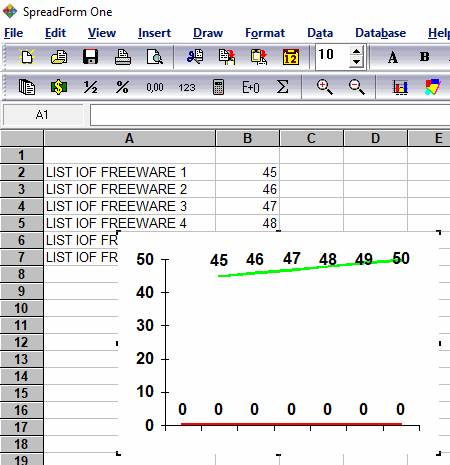
Task: Click the New document icon
Action: (x=27, y=57)
